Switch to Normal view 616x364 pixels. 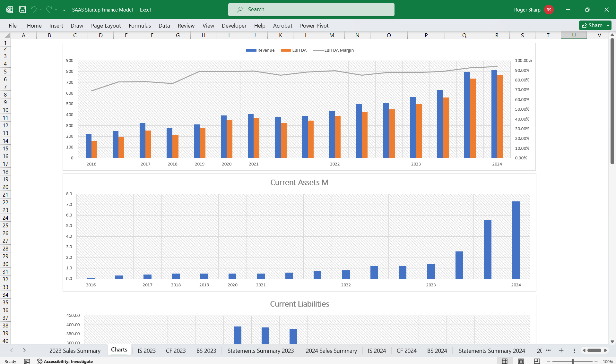[505, 361]
